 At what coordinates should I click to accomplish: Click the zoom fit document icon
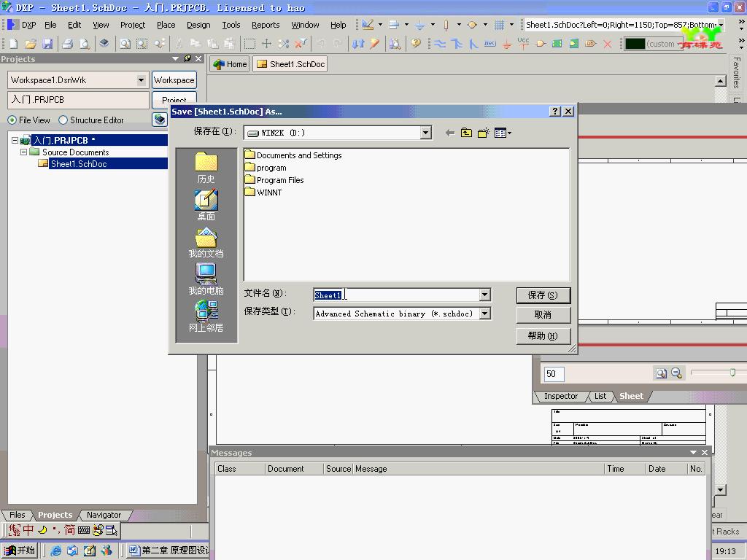pos(125,44)
